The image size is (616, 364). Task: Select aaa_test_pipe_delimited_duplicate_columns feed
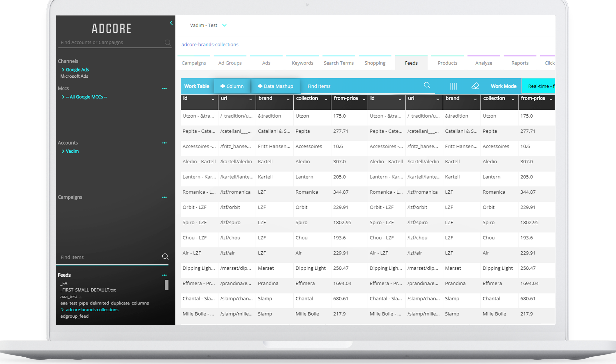(105, 303)
